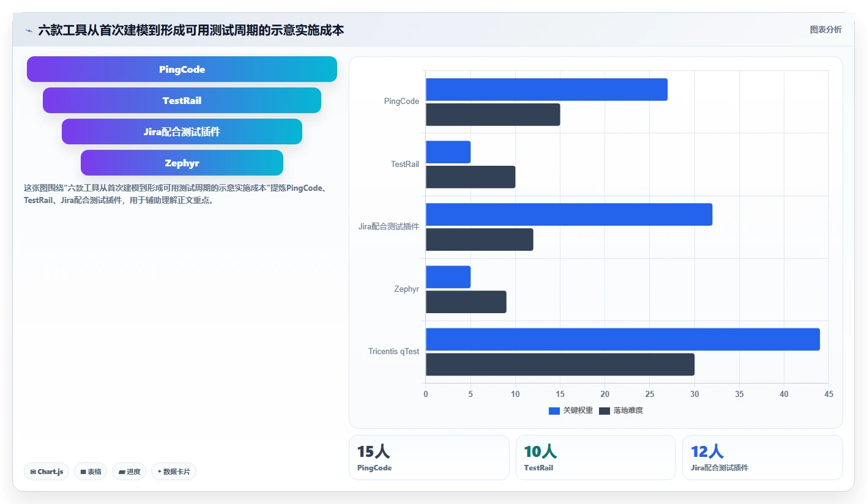Click the blue 关键权重 legend swatch
The height and width of the screenshot is (504, 867).
554,411
